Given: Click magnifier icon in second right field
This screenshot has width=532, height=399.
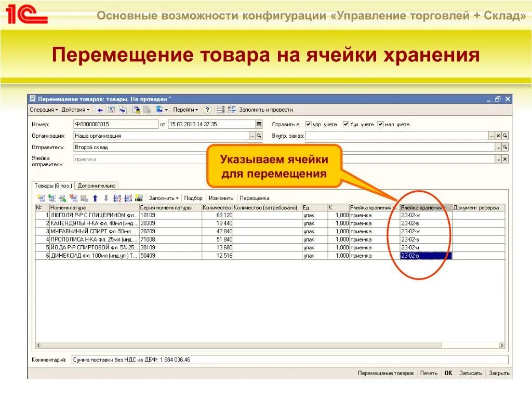Looking at the screenshot, I should (x=505, y=147).
